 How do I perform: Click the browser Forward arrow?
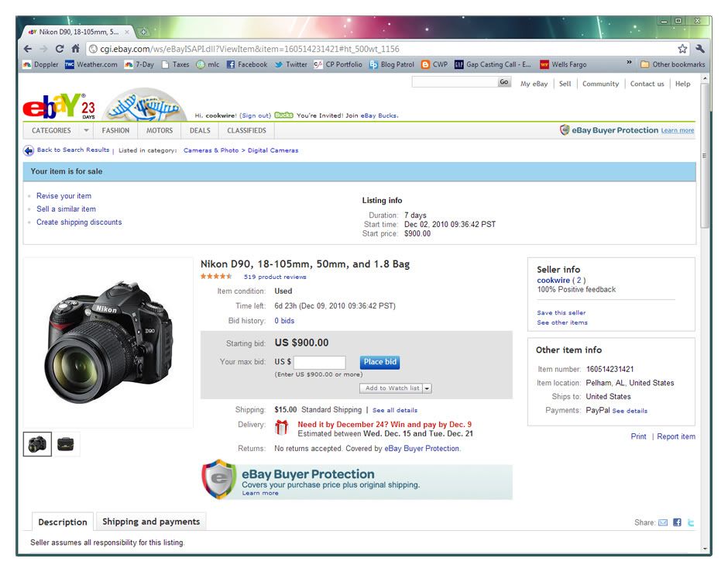point(43,49)
